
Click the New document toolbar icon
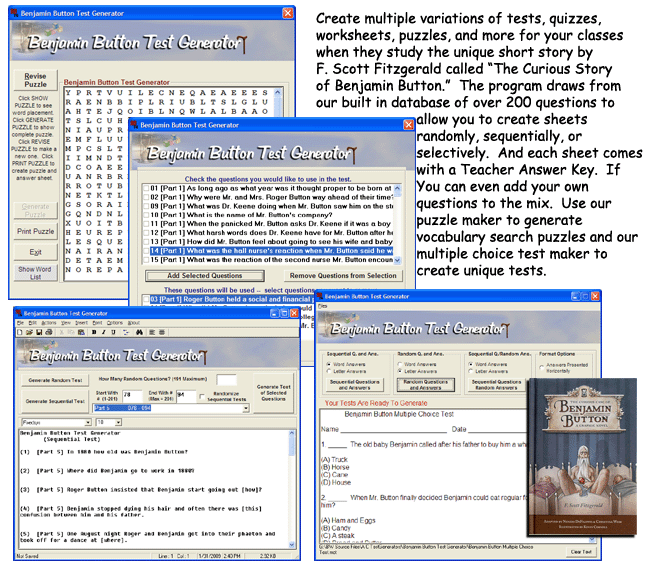coord(20,332)
